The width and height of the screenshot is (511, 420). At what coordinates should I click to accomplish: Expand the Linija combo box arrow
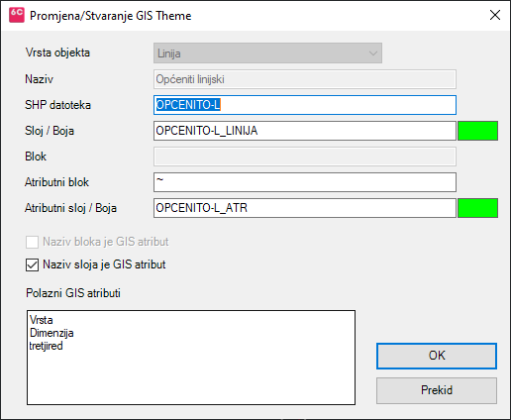(x=373, y=53)
